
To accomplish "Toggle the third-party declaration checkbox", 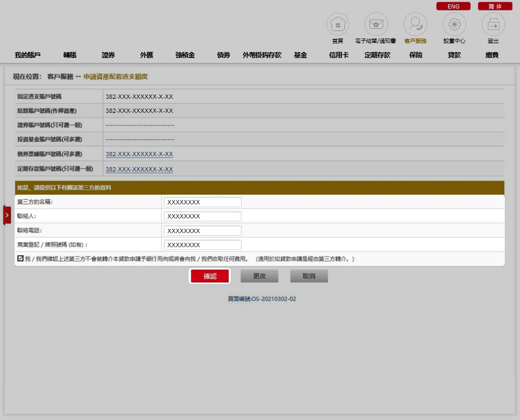I will 21,259.
